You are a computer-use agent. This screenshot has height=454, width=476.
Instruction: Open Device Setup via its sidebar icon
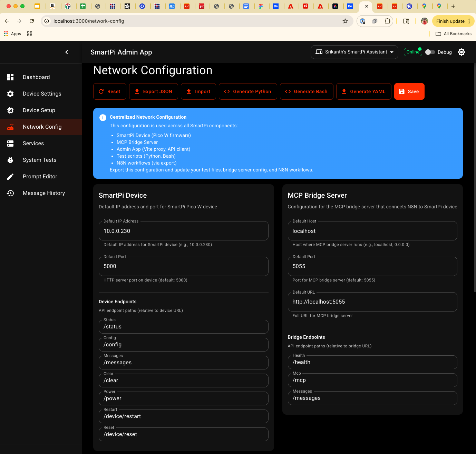pos(10,110)
